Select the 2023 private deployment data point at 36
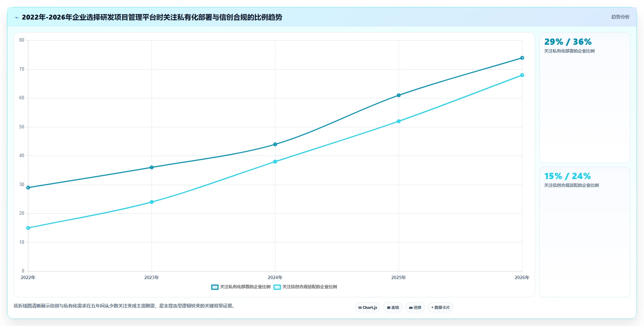This screenshot has width=644, height=326. [x=152, y=168]
